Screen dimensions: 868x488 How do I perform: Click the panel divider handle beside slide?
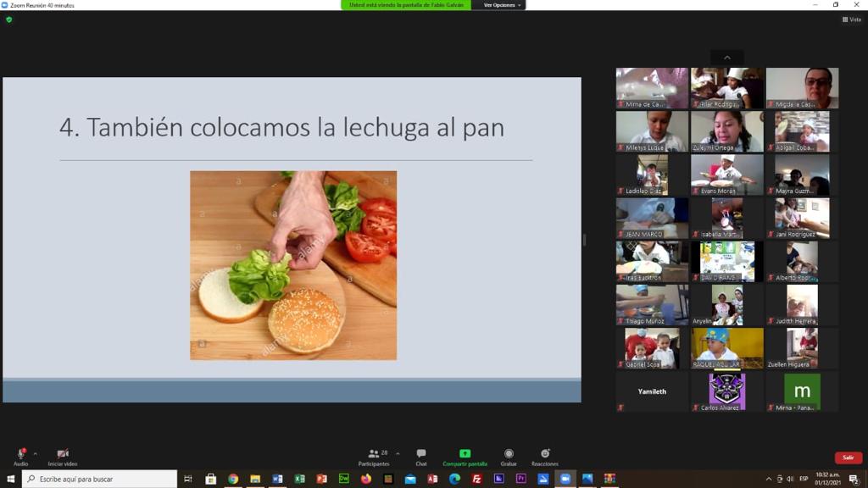584,240
